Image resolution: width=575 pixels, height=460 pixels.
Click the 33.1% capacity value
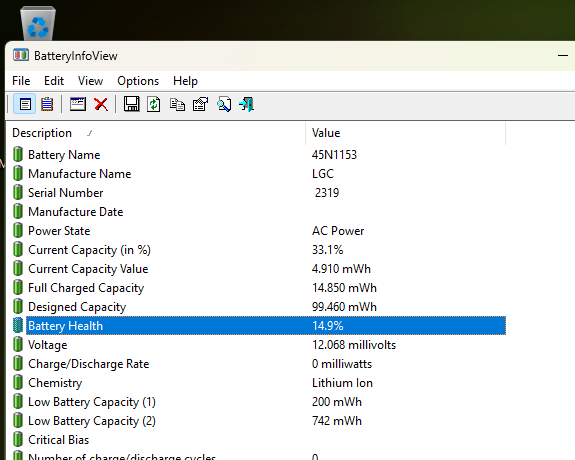(x=327, y=250)
